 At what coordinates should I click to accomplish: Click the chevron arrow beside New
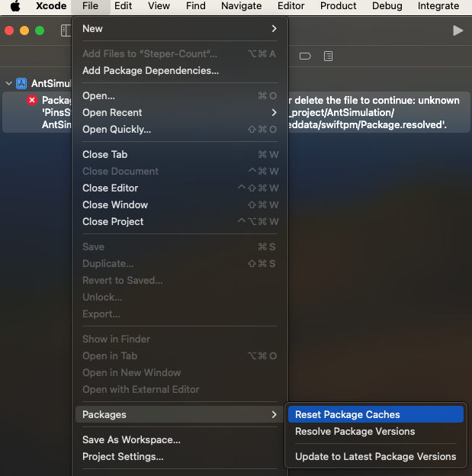[x=274, y=29]
